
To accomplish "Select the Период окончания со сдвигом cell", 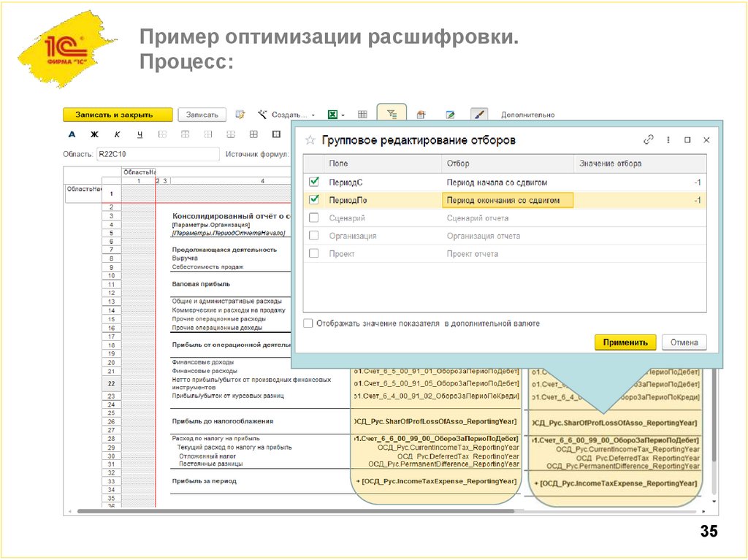I will point(507,199).
